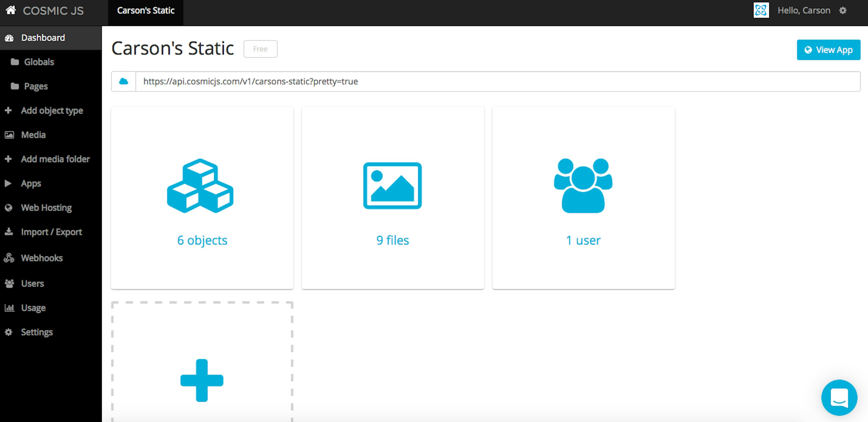
Task: Click the stacked cubes objects icon
Action: coord(200,185)
